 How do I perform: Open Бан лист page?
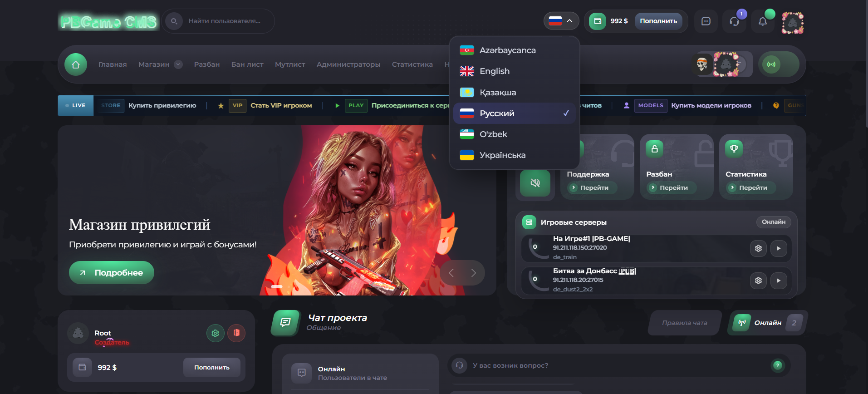click(x=247, y=64)
